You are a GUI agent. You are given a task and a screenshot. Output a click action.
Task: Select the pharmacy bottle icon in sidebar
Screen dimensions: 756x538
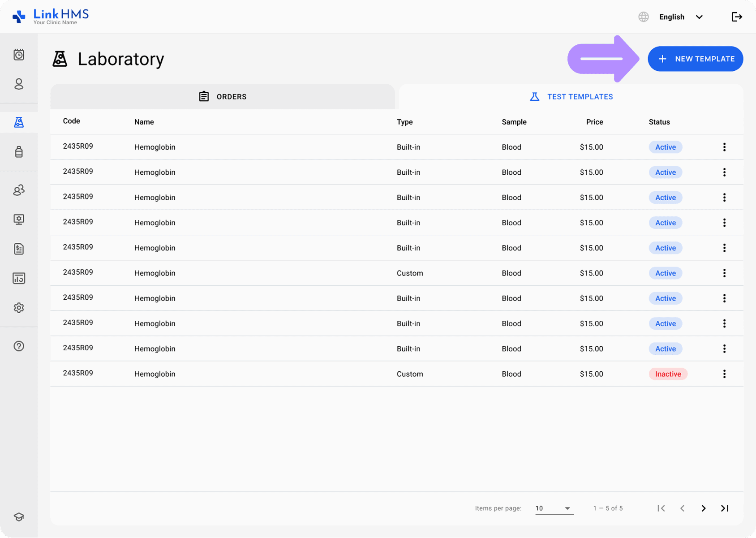tap(19, 152)
